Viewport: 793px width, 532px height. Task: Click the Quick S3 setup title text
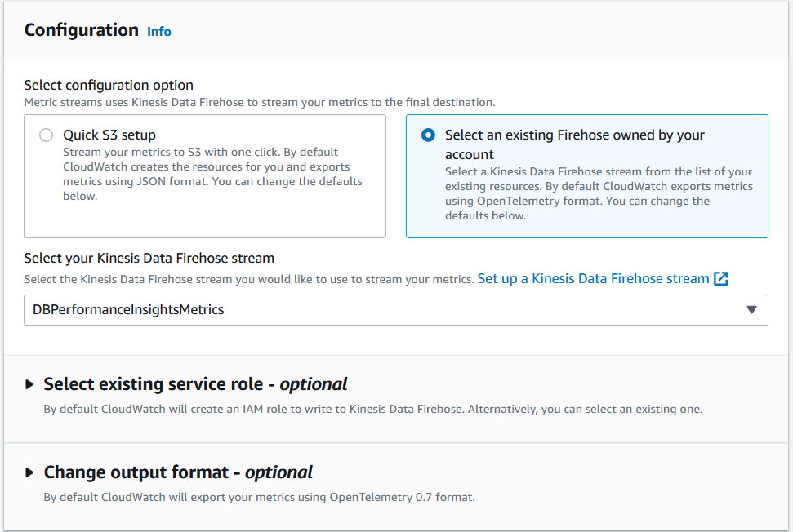coord(109,135)
